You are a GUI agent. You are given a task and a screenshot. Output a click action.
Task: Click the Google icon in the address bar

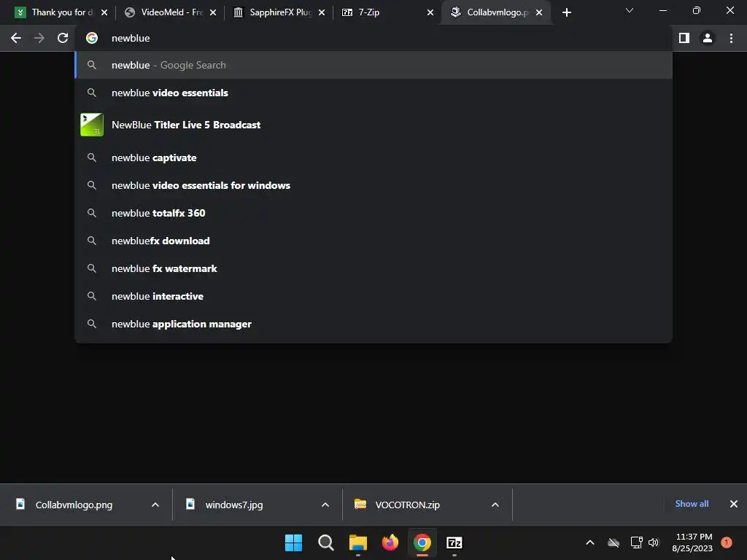point(92,38)
